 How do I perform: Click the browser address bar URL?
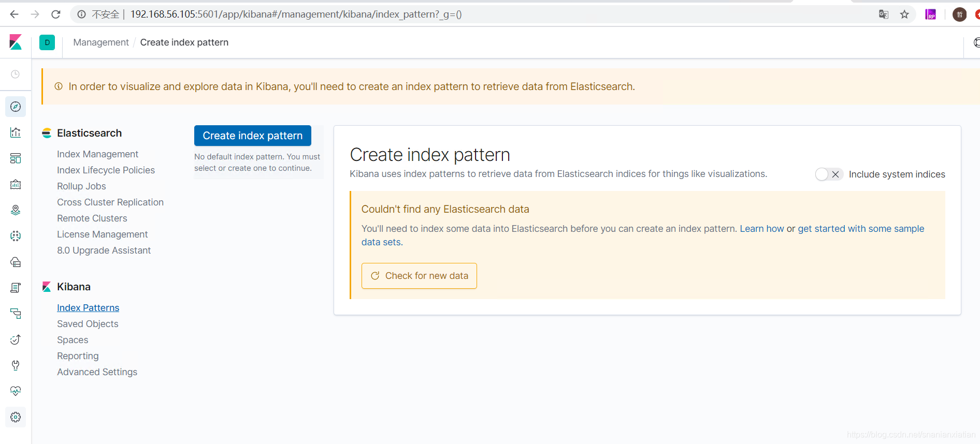296,14
